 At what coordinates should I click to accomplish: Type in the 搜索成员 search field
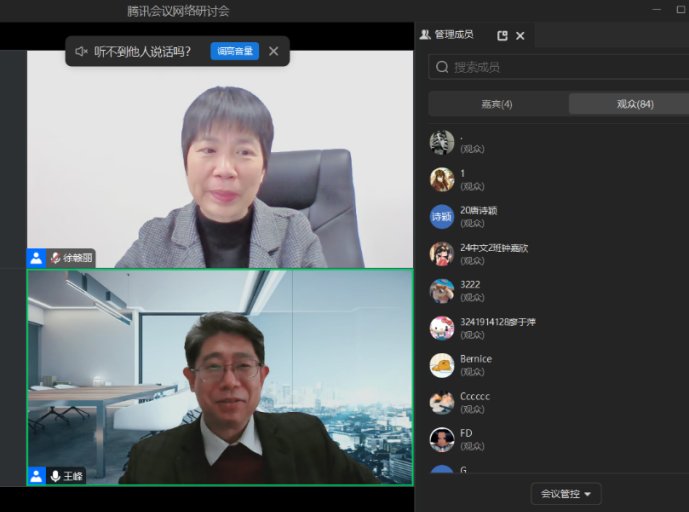[560, 67]
